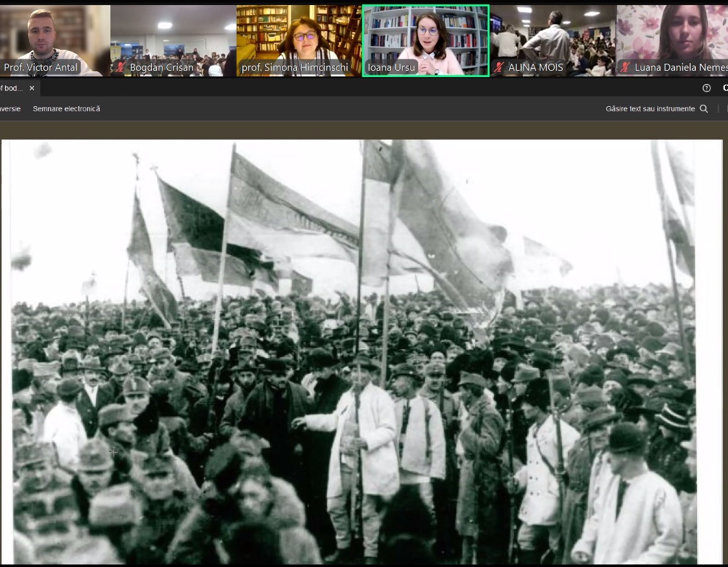Click the magnifying glass search icon
The image size is (728, 567).
(704, 109)
